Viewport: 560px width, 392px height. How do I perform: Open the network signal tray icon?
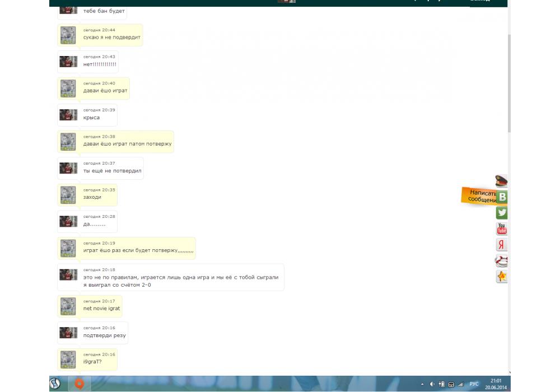[460, 384]
